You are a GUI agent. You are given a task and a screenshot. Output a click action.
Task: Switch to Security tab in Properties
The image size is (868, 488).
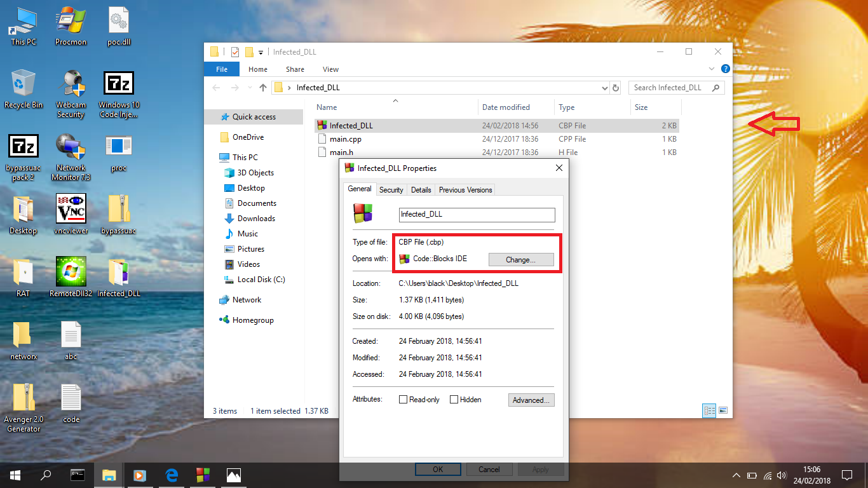pos(391,190)
